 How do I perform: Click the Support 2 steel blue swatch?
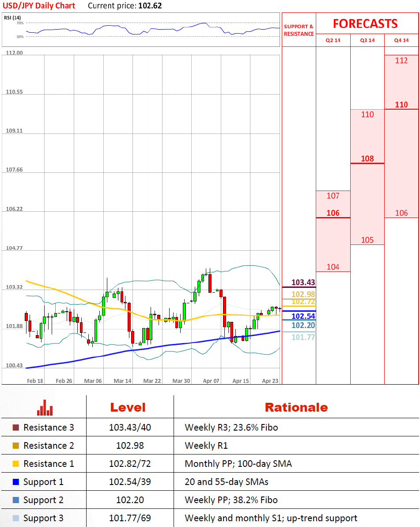pyautogui.click(x=16, y=500)
